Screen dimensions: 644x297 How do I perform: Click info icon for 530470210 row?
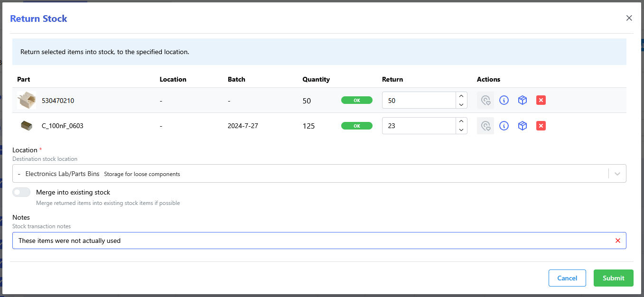(504, 100)
